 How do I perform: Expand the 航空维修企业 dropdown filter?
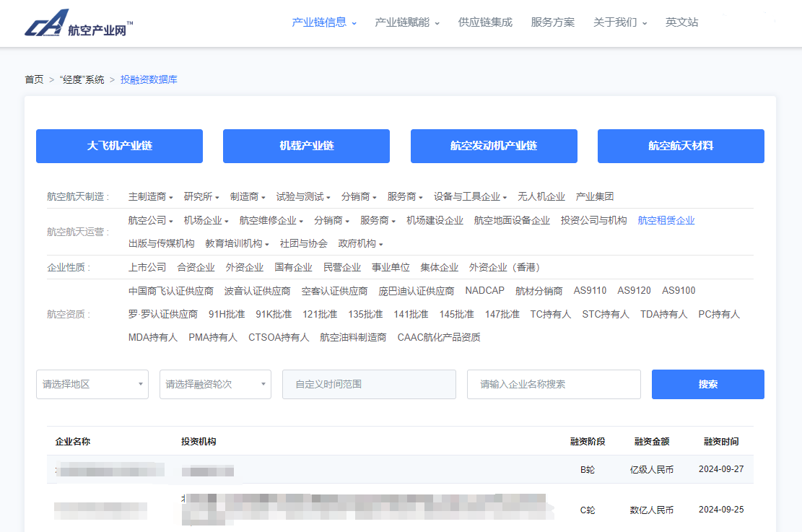click(x=271, y=220)
